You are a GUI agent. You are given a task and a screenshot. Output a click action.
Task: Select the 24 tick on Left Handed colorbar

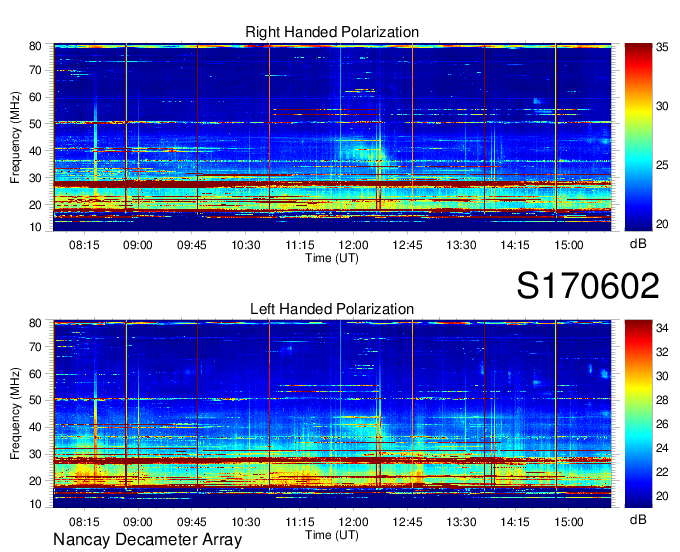click(662, 448)
